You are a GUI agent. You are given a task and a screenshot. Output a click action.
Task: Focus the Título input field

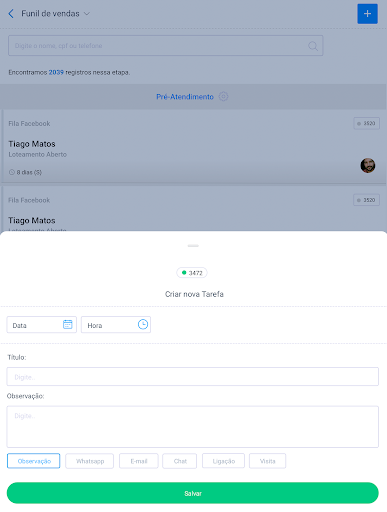[x=193, y=377]
